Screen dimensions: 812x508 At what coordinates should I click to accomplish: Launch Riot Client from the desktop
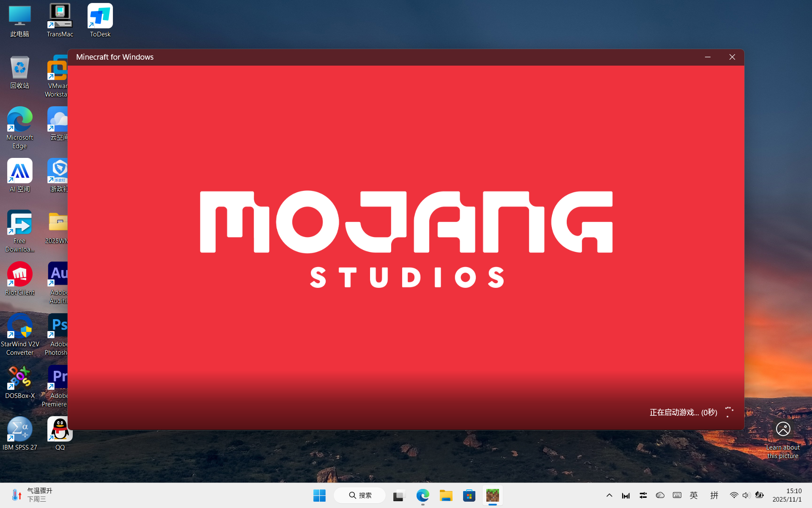point(19,278)
